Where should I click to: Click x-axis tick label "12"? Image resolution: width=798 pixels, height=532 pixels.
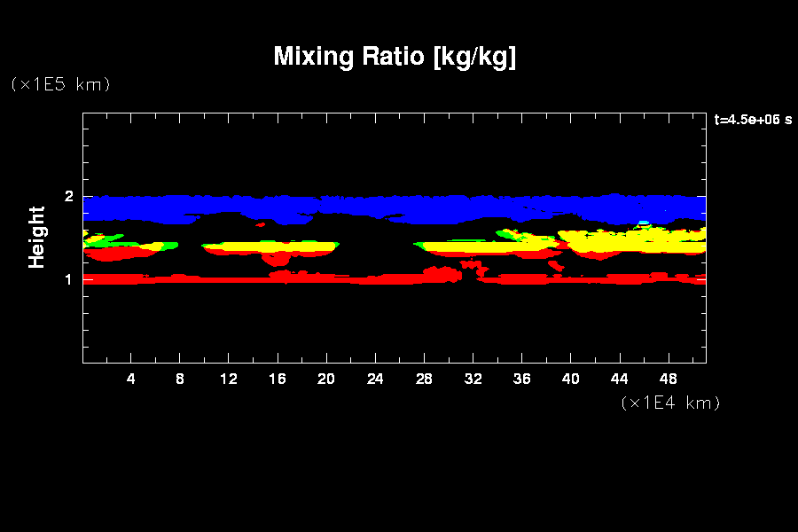click(x=229, y=379)
